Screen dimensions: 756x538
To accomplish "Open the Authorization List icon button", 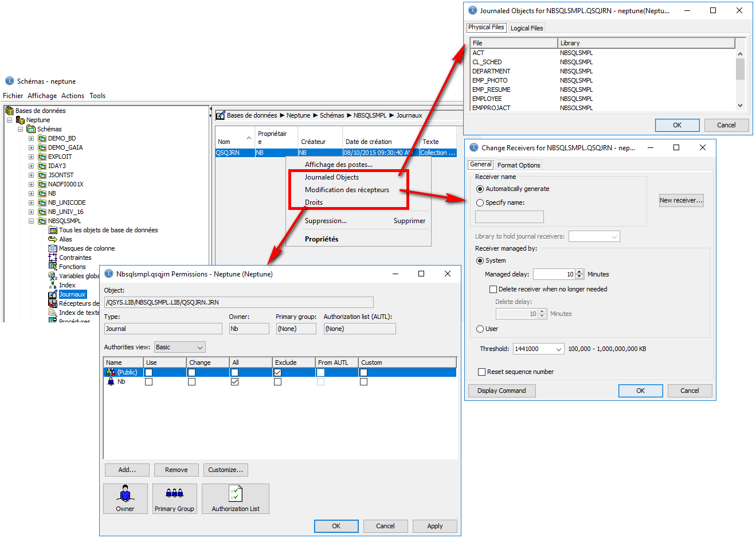I will (235, 498).
